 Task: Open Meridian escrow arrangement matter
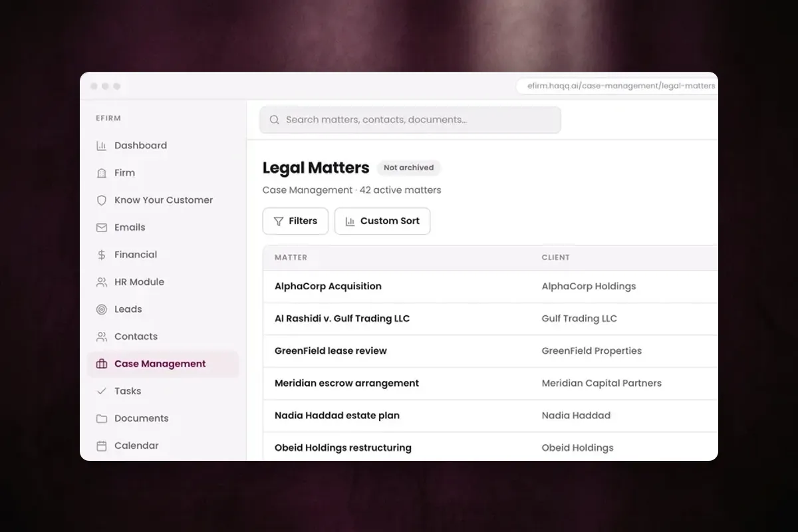pyautogui.click(x=346, y=383)
